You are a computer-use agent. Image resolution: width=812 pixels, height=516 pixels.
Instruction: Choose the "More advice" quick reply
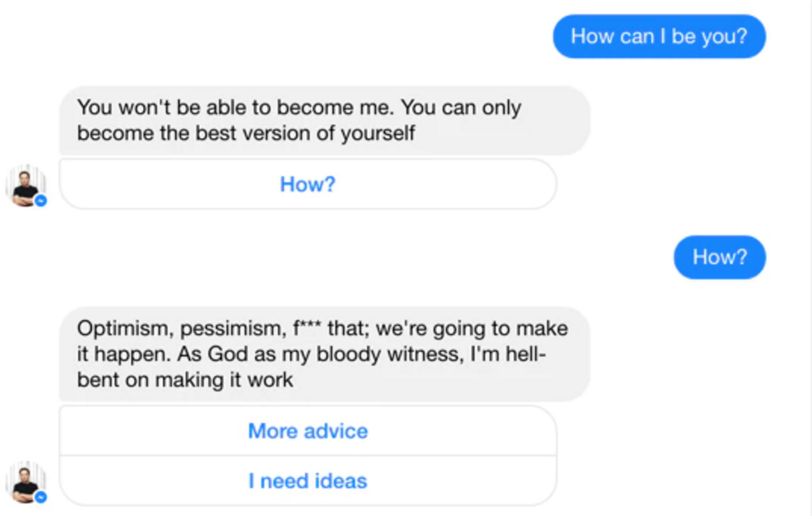point(307,431)
